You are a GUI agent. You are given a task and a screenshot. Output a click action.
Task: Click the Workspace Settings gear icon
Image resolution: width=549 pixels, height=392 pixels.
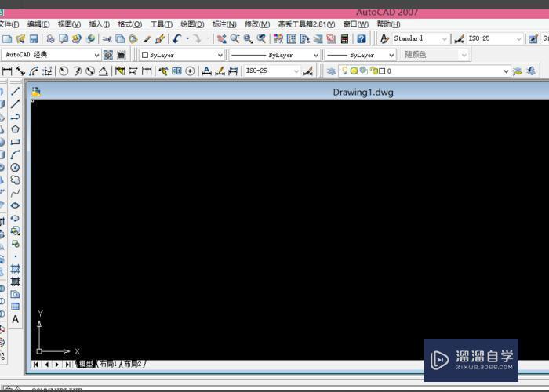coord(108,55)
